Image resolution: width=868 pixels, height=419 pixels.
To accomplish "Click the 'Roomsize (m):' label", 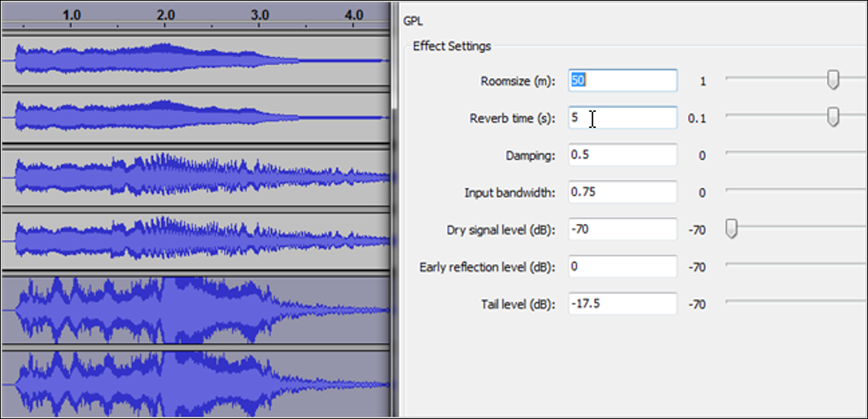I will tap(517, 81).
